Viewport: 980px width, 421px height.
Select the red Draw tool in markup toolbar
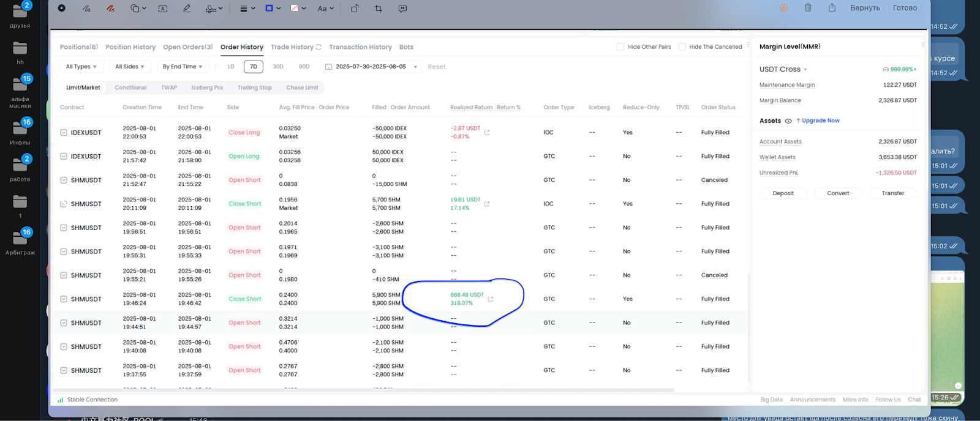[110, 9]
